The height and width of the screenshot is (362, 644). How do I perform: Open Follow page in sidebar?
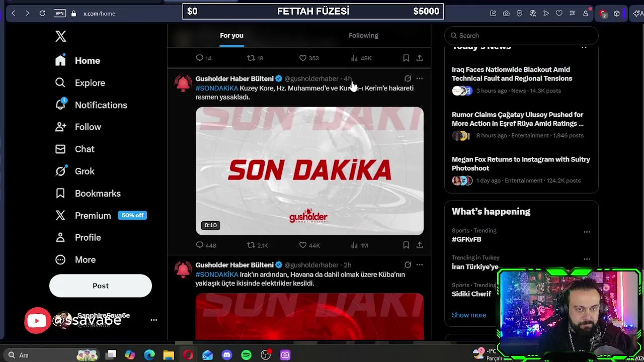[x=78, y=127]
